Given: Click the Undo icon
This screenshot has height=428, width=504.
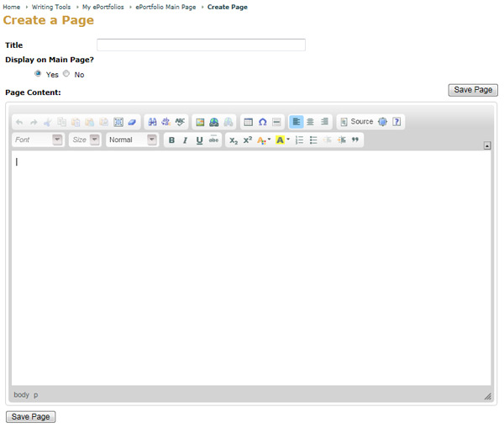Looking at the screenshot, I should click(19, 122).
